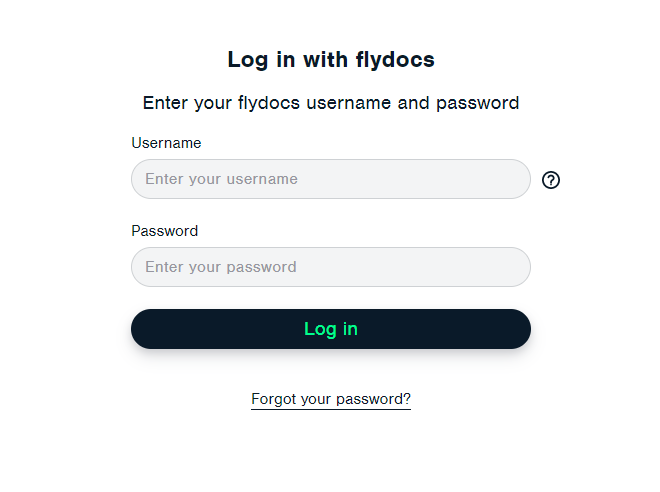Click the Password input field

[x=330, y=267]
